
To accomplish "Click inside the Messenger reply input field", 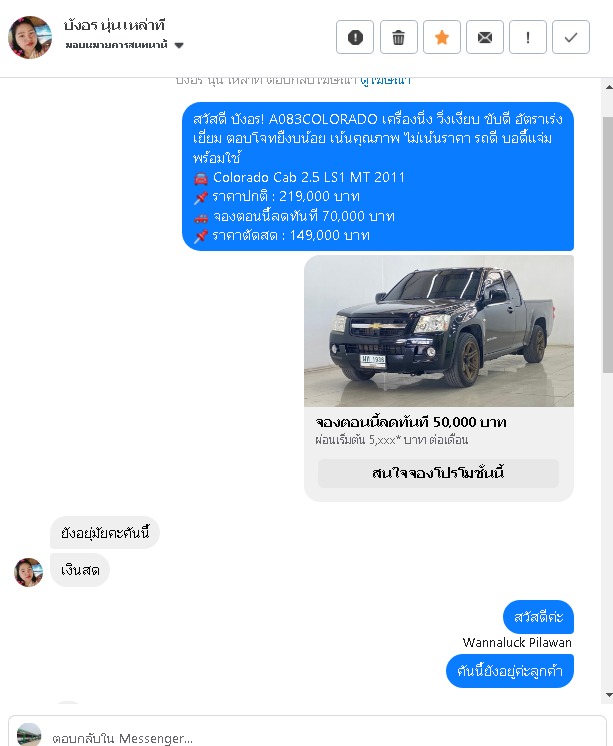I will tap(324, 737).
